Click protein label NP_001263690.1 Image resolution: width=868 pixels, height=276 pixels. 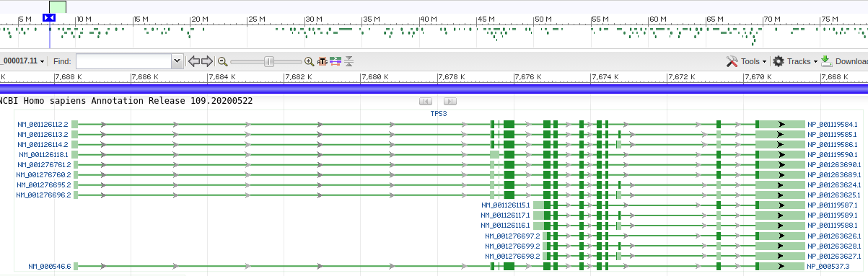point(834,165)
